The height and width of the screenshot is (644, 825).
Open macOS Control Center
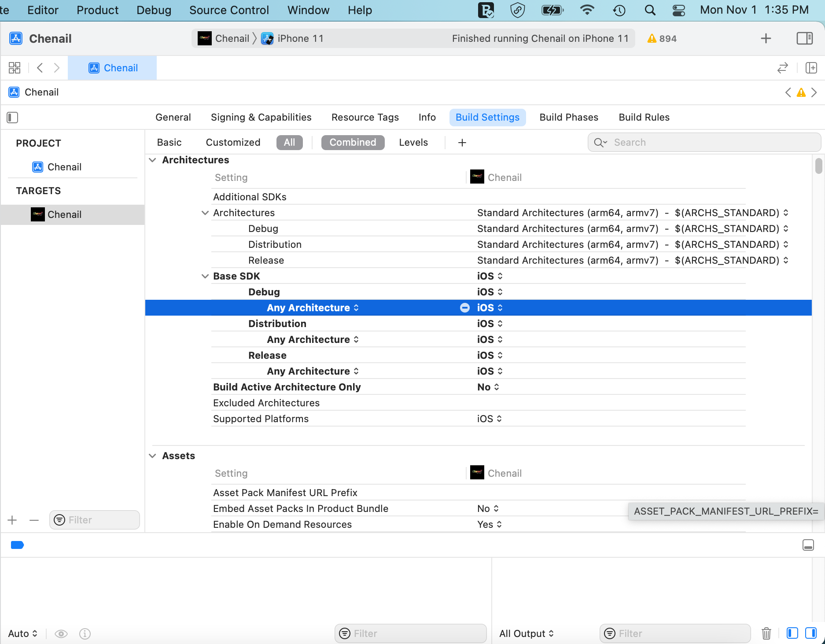(x=679, y=10)
